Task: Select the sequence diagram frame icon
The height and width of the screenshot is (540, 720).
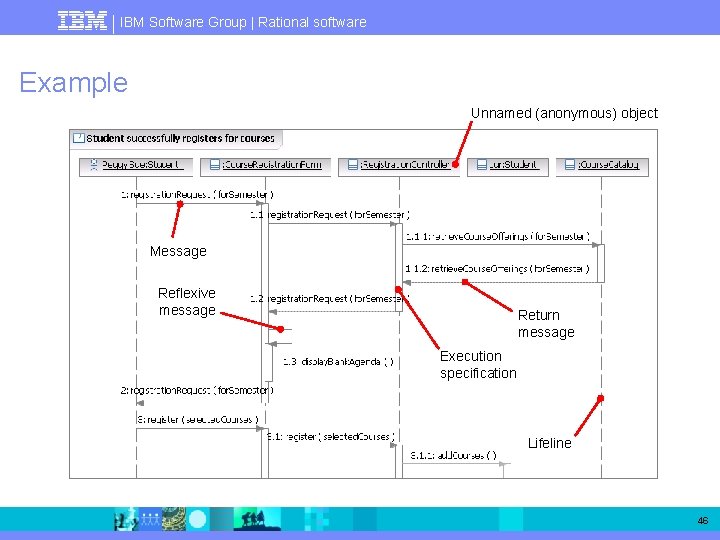Action: click(x=79, y=138)
